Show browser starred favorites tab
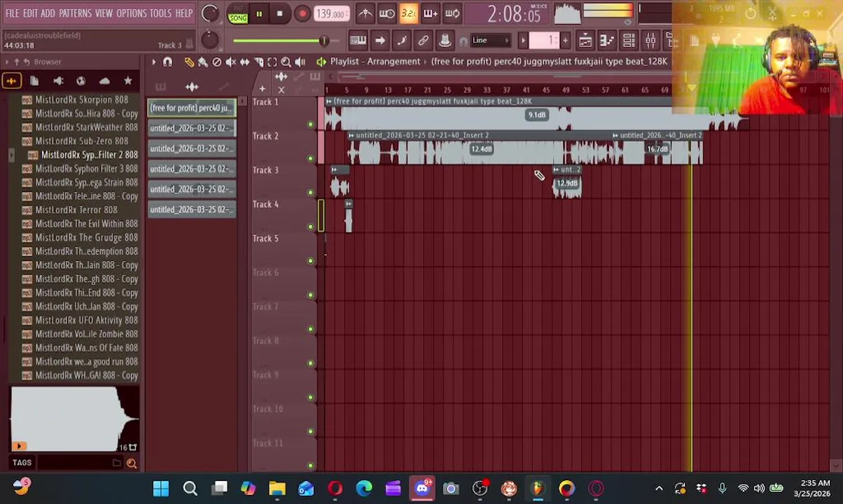Viewport: 843px width, 504px height. click(127, 81)
